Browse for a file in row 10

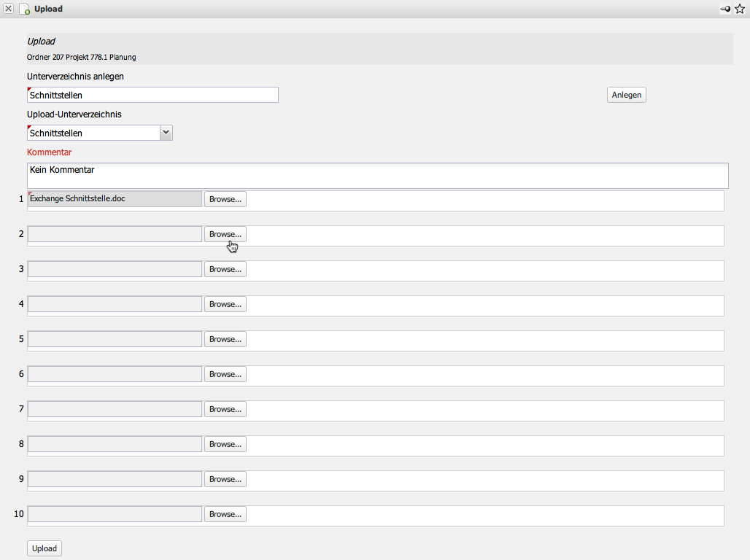coord(225,514)
